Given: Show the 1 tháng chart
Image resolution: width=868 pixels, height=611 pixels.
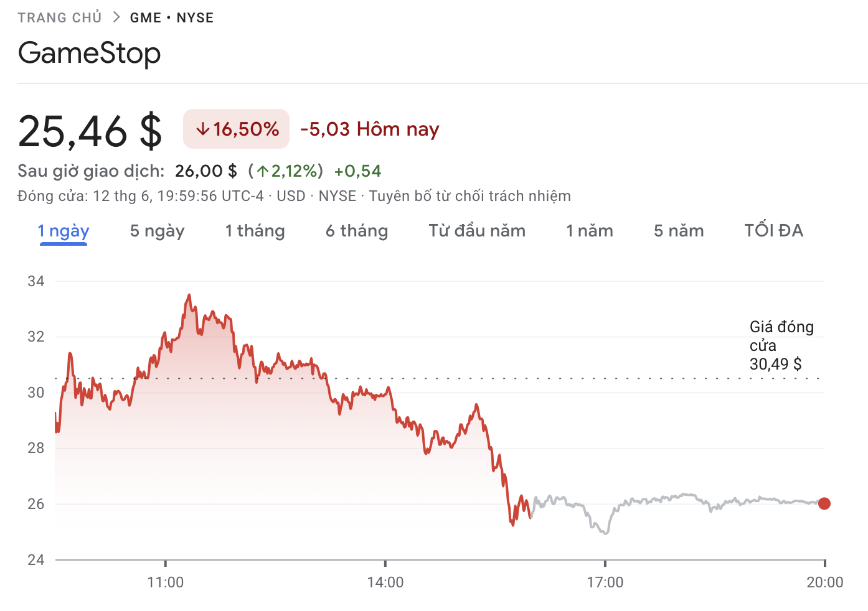Looking at the screenshot, I should [x=255, y=231].
